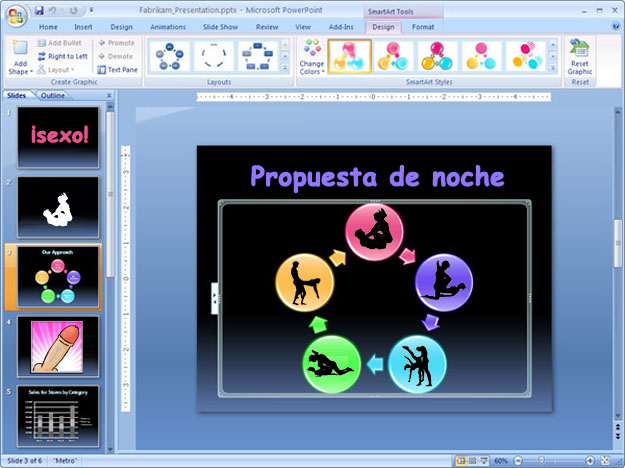This screenshot has width=625, height=468.
Task: Open the Customize Quick Access Toolbar dropdown
Action: coord(91,10)
